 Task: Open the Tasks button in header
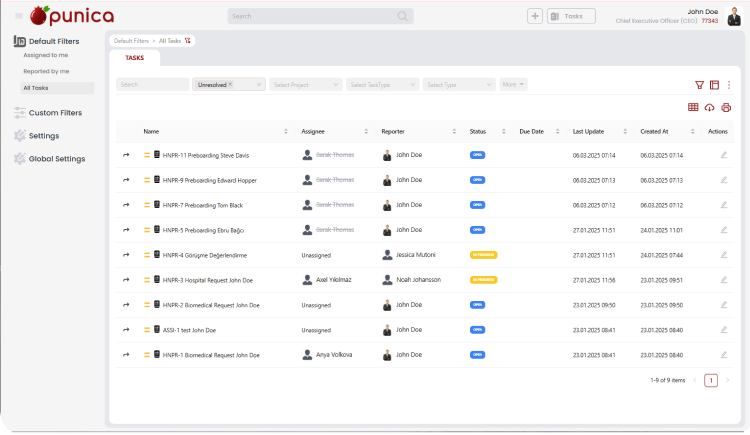pos(571,16)
